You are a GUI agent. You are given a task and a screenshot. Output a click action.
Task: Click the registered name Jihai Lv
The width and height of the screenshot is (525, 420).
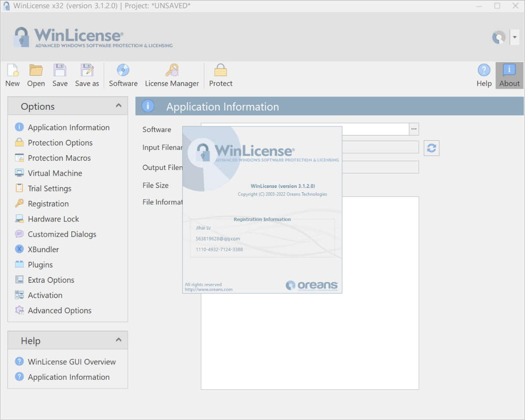[x=203, y=228]
